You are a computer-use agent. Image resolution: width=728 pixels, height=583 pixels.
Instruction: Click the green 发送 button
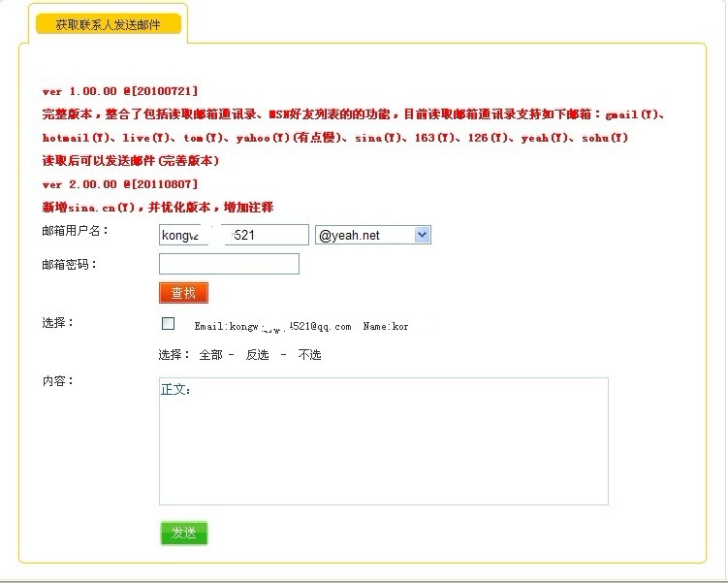coord(184,533)
